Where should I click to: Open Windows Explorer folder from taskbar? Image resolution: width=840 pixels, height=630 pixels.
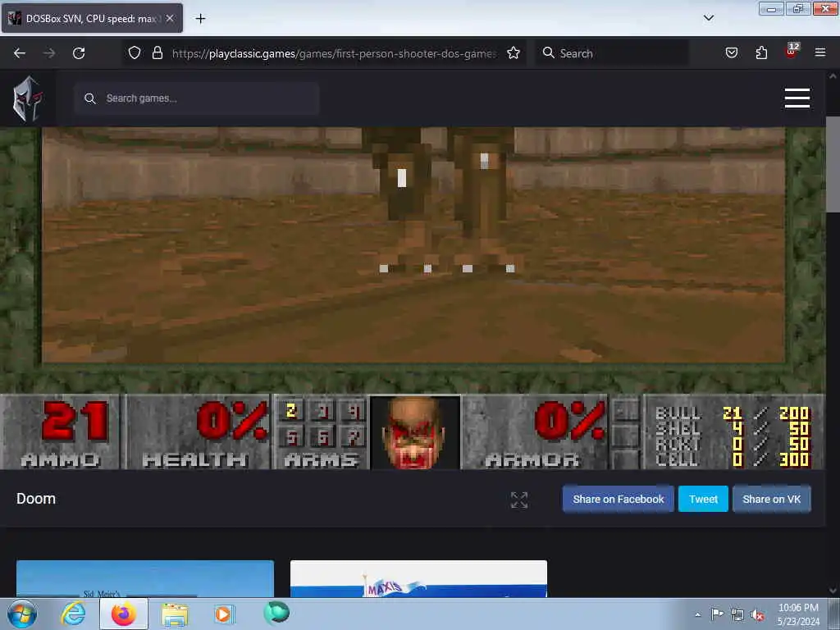pyautogui.click(x=175, y=614)
